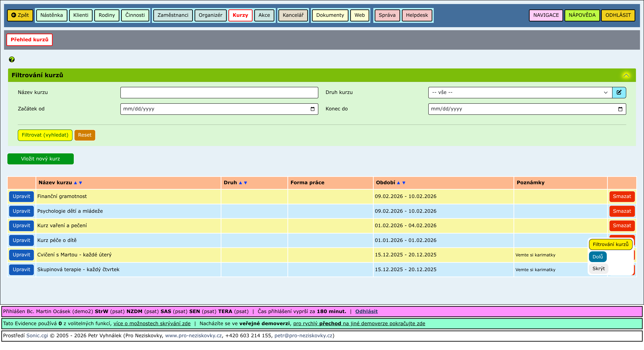This screenshot has width=644, height=350.
Task: Click the NAVIGACE button
Action: 546,15
